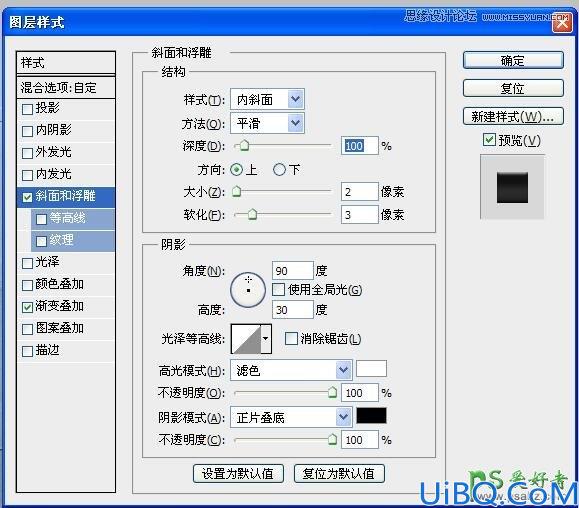Click the 复位为默认值 button
Viewport: 579px width, 508px height.
[x=339, y=473]
